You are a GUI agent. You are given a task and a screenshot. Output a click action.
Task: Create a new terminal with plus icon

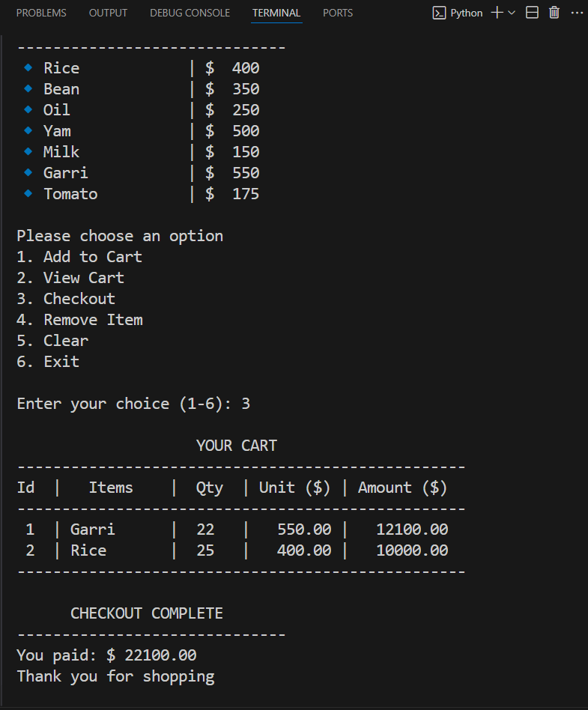click(497, 13)
